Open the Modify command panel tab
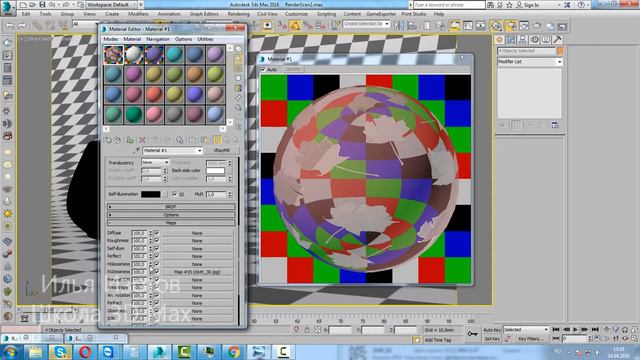 coord(511,39)
